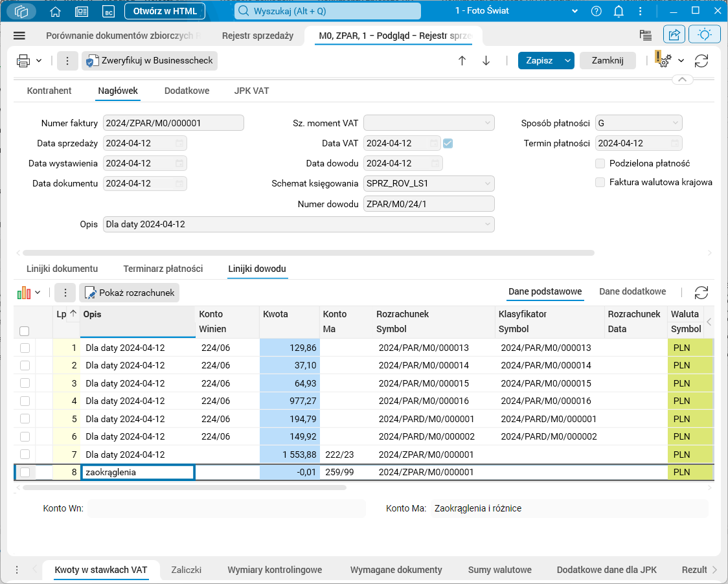Click the Zamknij button
728x584 pixels.
click(x=608, y=61)
